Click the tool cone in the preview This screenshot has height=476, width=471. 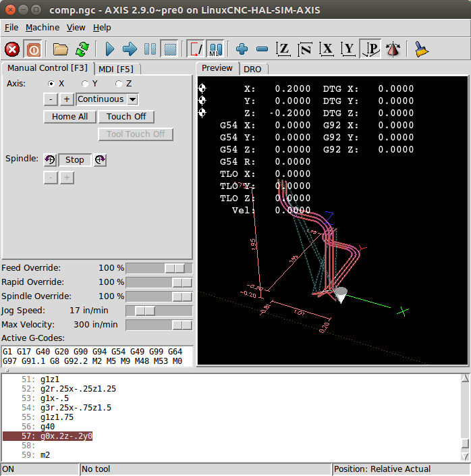341,294
